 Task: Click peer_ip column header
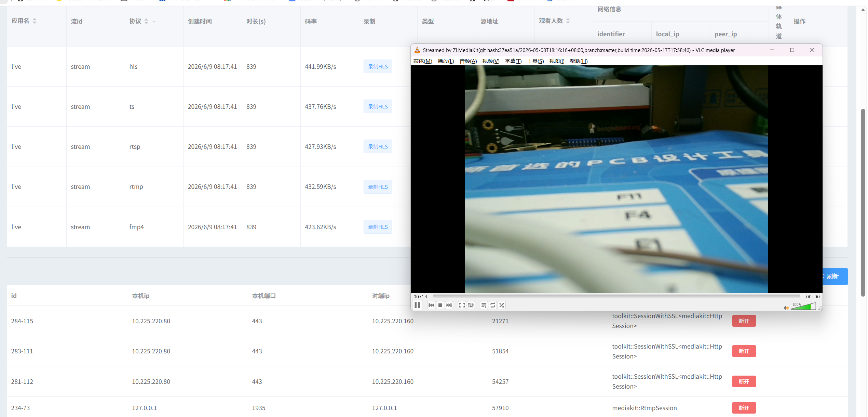click(725, 34)
